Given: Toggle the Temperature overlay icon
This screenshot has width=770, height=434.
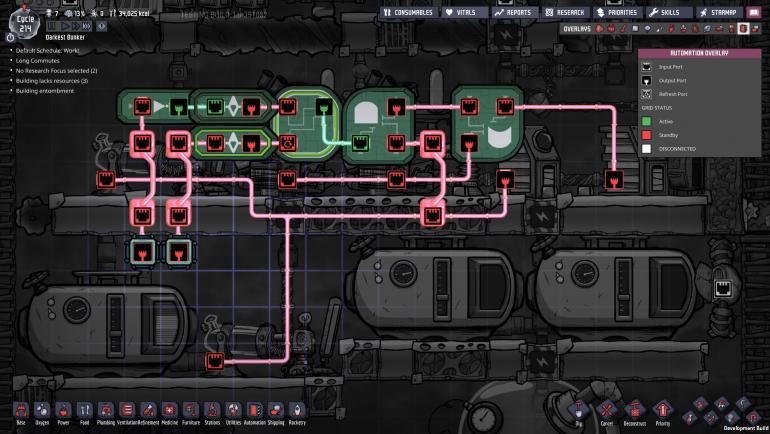Looking at the screenshot, I should [x=623, y=29].
